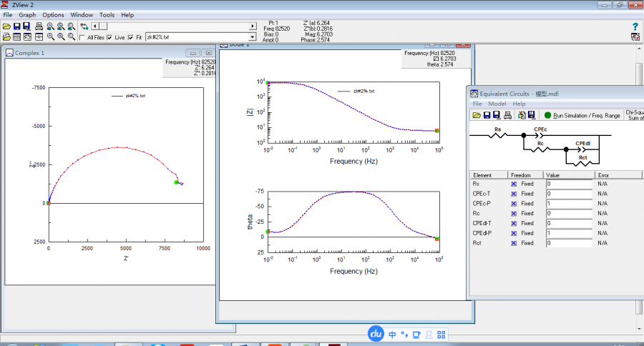Click the Baidu 'du' input method icon
Screen dimensions: 644x346
(376, 333)
